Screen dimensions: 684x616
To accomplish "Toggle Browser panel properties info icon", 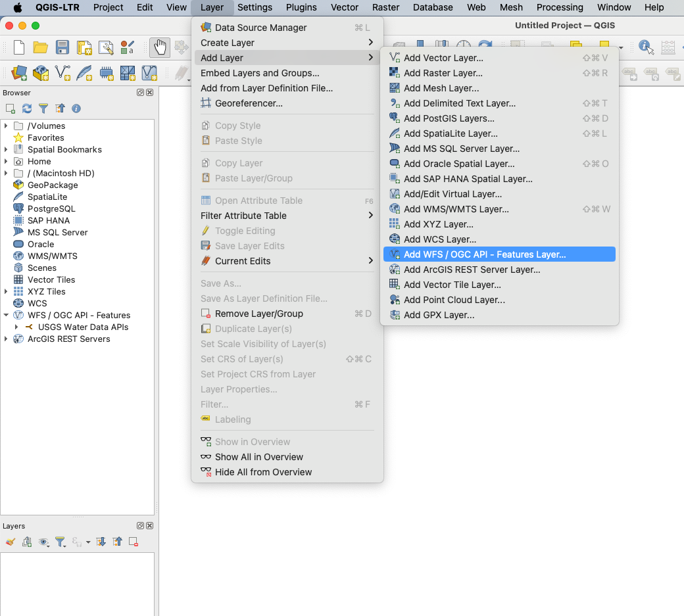I will click(x=76, y=108).
